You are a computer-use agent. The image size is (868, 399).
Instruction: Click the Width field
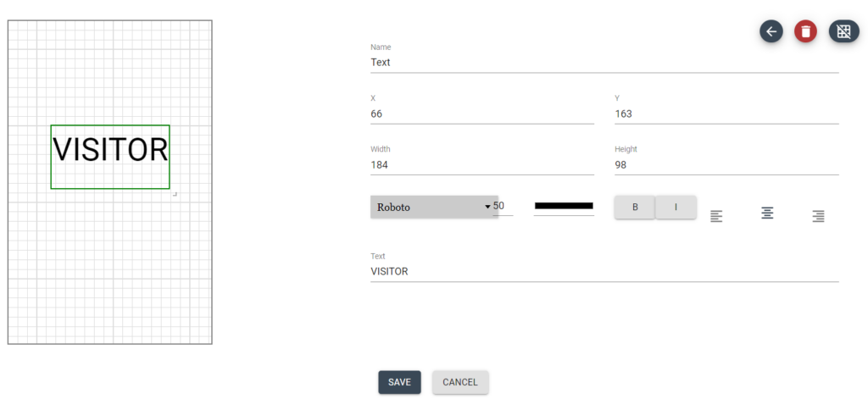[x=481, y=164]
